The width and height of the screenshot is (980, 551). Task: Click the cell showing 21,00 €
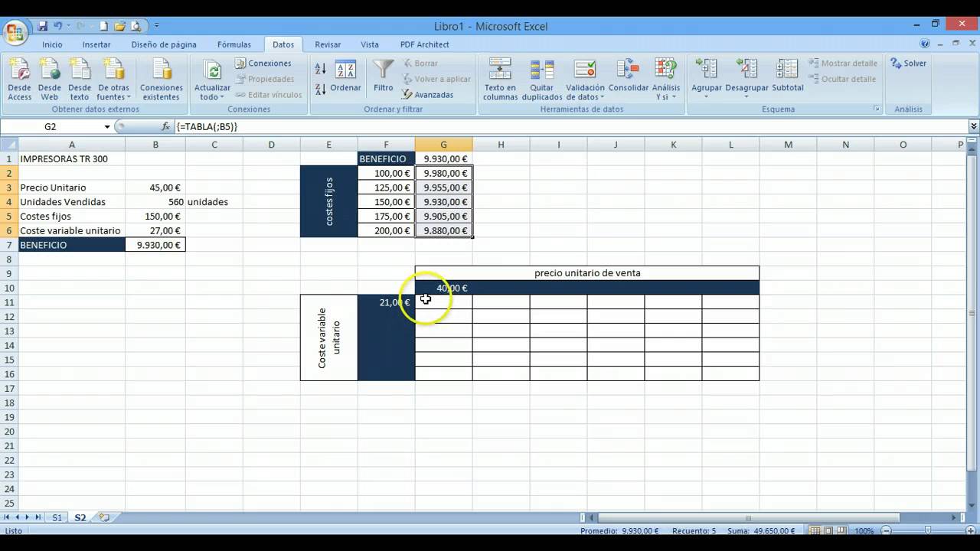coord(386,302)
